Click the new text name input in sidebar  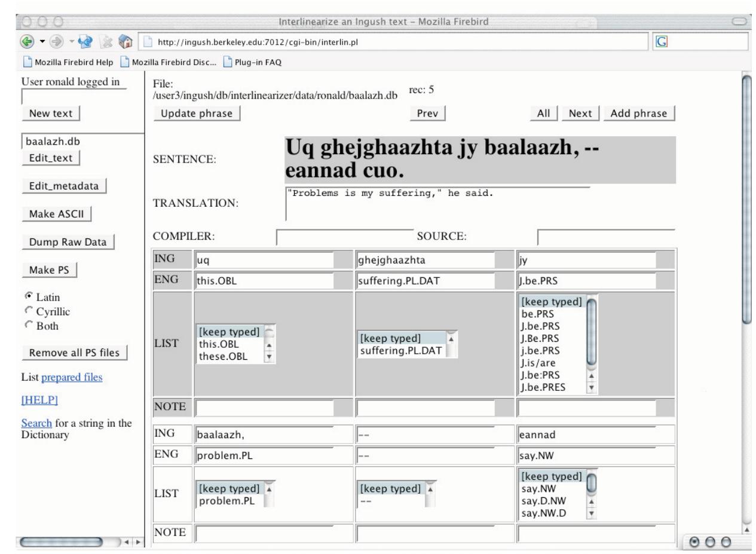pos(74,96)
